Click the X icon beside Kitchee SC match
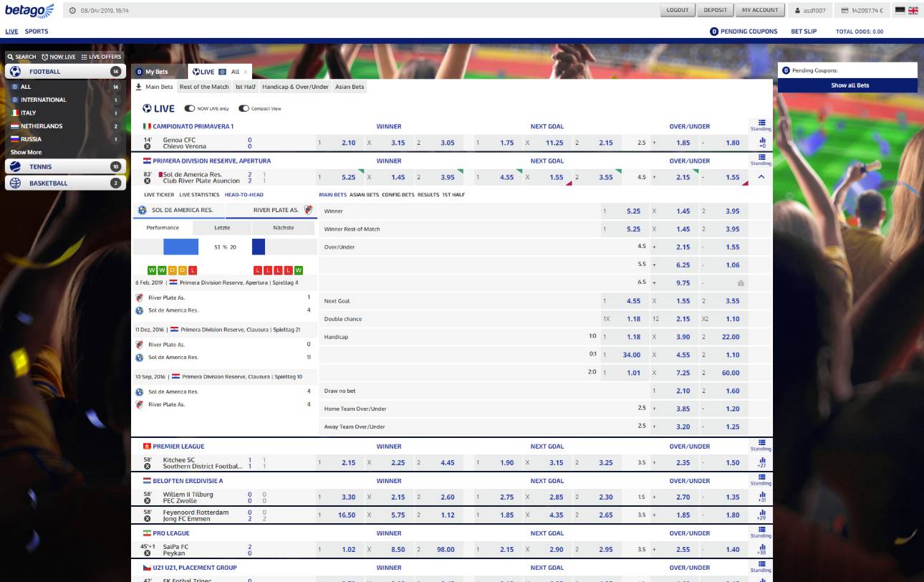Viewport: 924px width, 582px height. 148,466
